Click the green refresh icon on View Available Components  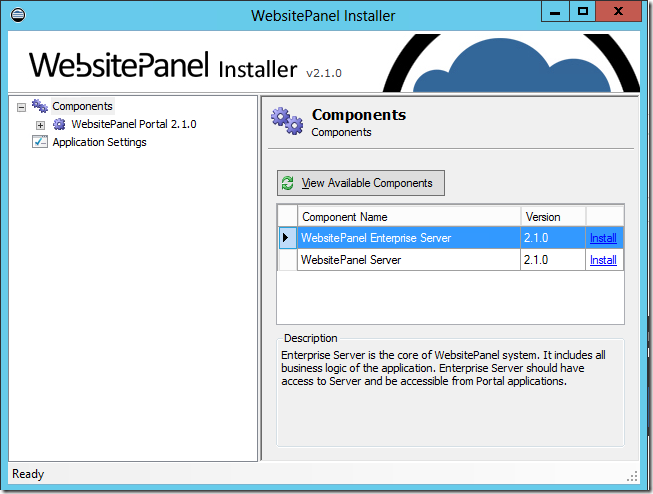(287, 183)
